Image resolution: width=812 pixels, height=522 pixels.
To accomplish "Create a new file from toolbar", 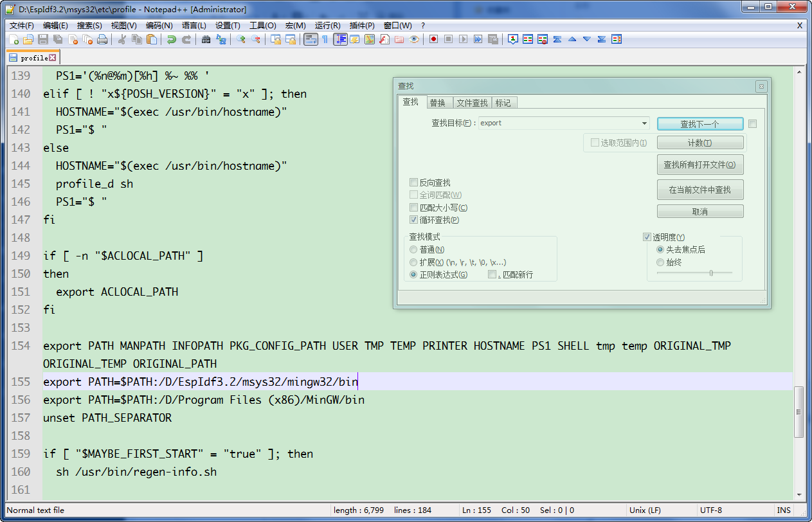I will [x=14, y=39].
